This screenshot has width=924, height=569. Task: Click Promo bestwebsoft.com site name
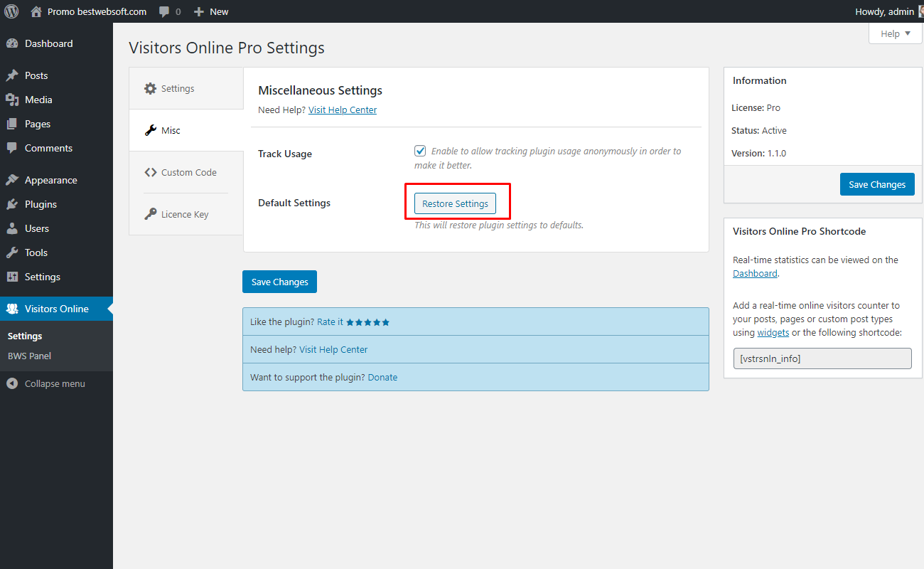click(97, 11)
